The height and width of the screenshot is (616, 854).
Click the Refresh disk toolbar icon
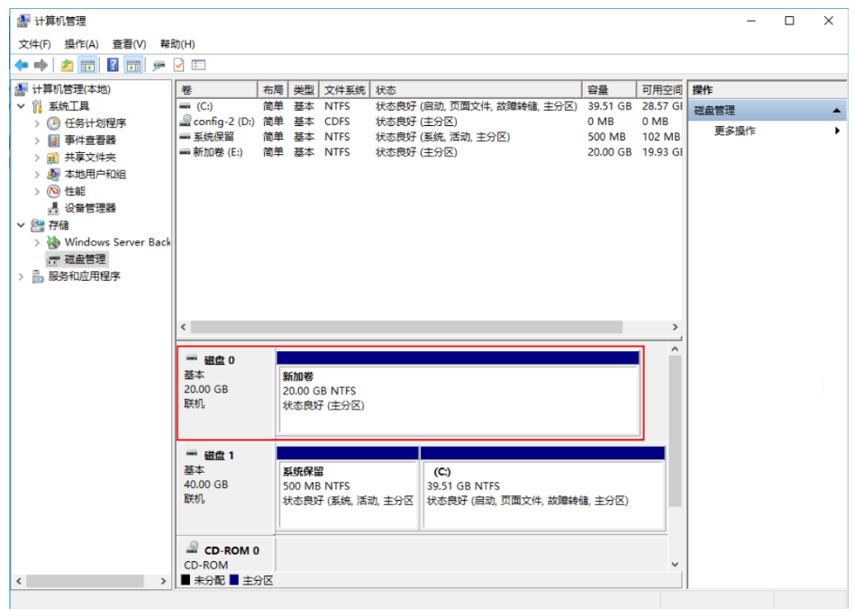(x=159, y=66)
